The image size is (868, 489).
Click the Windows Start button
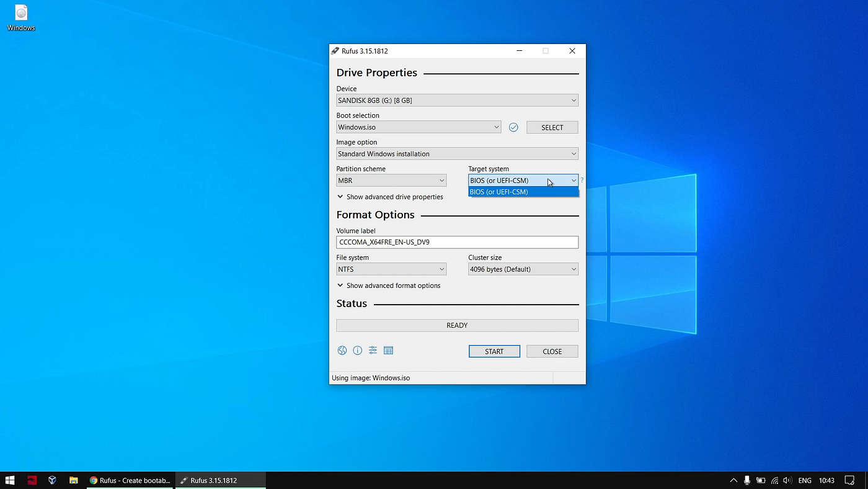[x=10, y=480]
